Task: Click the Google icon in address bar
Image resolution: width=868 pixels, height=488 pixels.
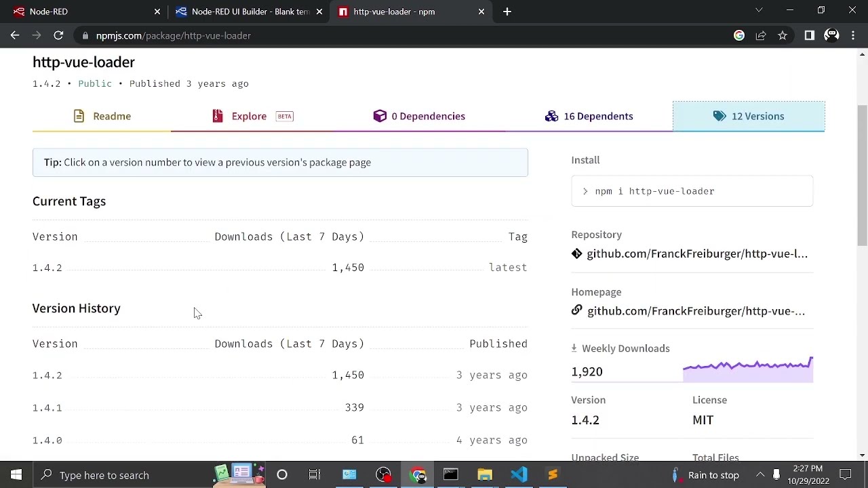Action: click(739, 35)
